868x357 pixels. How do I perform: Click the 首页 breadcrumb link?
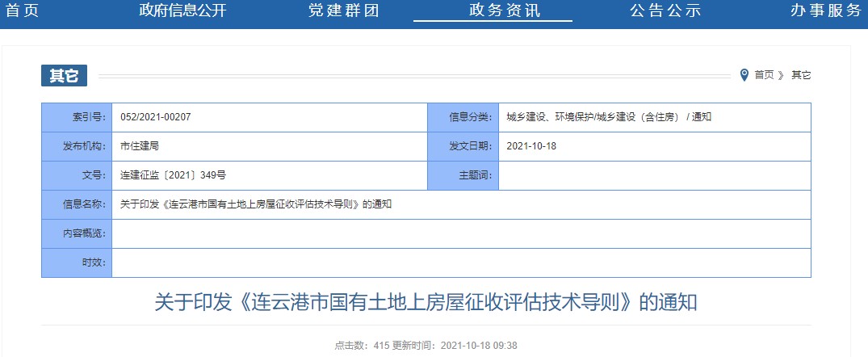point(764,75)
